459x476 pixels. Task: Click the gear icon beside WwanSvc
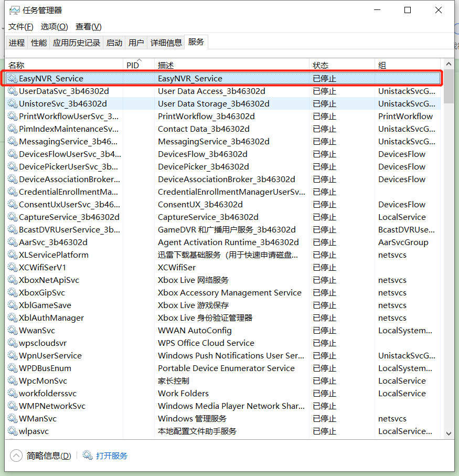coord(13,330)
